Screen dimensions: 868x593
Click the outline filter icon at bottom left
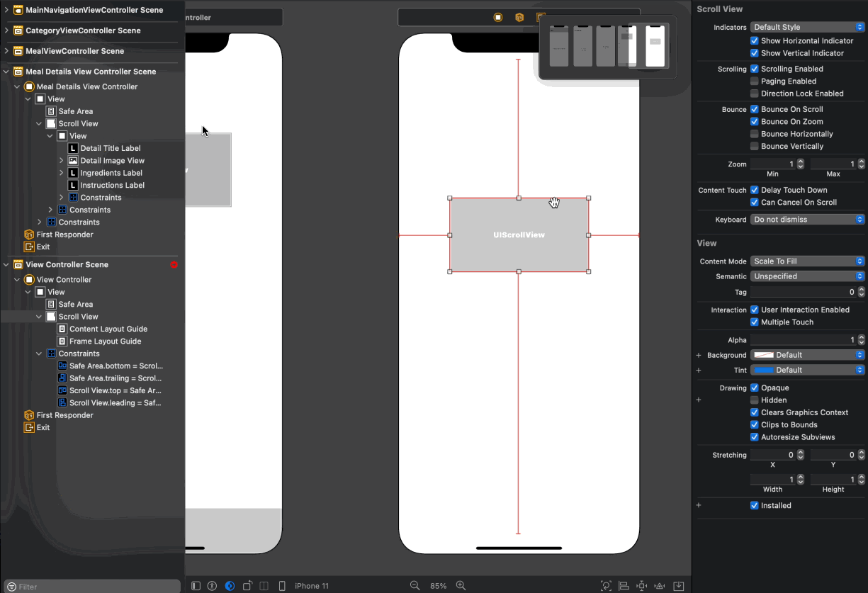[11, 587]
